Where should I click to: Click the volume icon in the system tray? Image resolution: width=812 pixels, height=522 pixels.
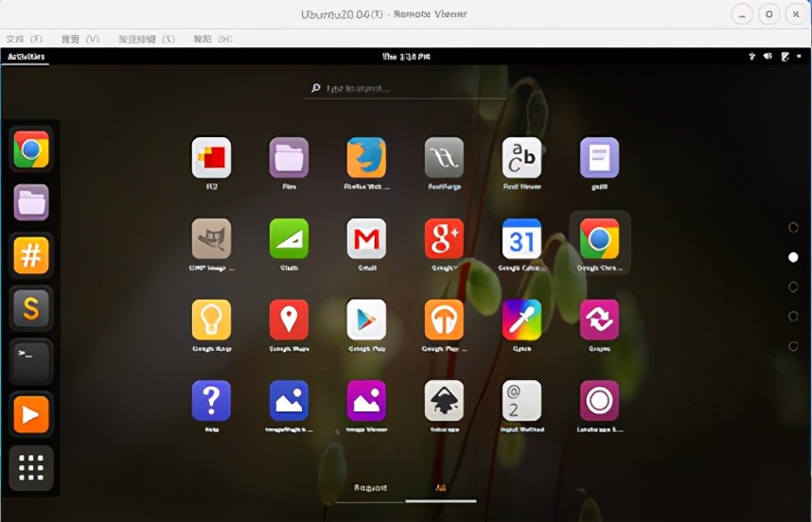(x=768, y=57)
